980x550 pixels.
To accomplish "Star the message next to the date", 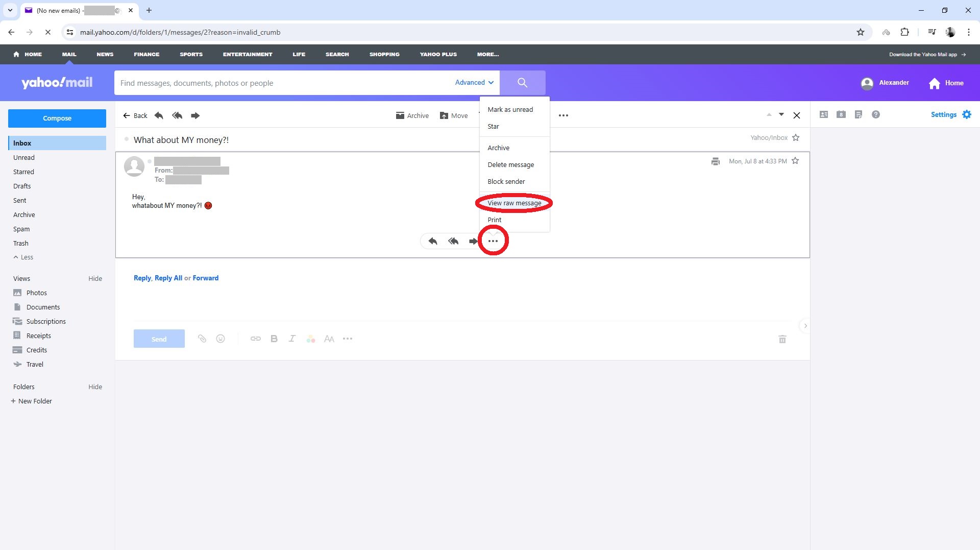I will pyautogui.click(x=795, y=161).
